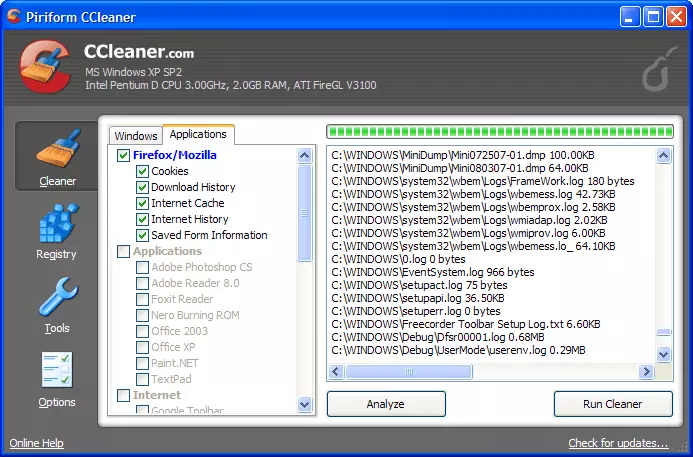
Task: Open the Options checklist icon
Action: [56, 372]
